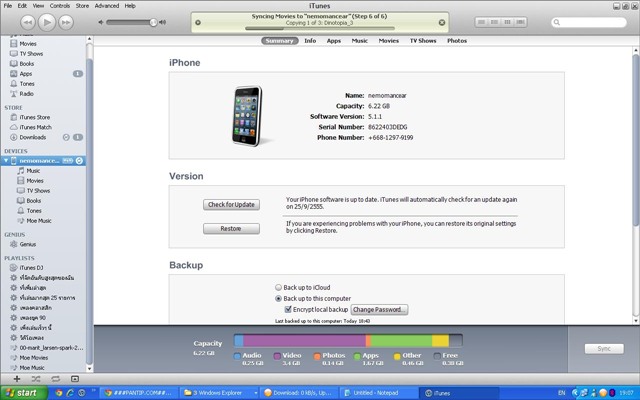Open the Help menu
The width and height of the screenshot is (640, 400).
(x=130, y=6)
